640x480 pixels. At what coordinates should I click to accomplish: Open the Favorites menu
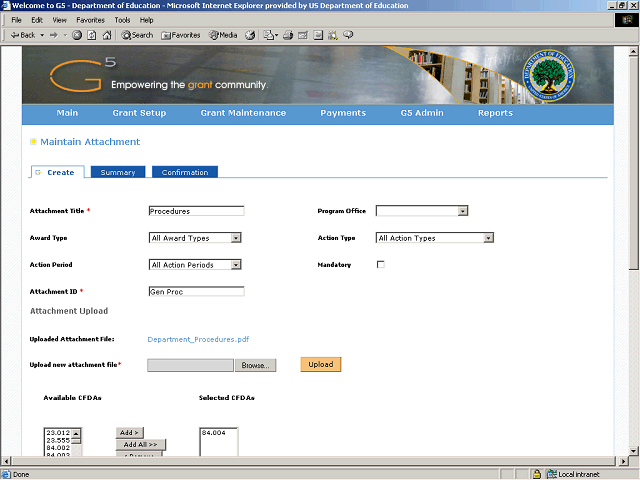90,20
